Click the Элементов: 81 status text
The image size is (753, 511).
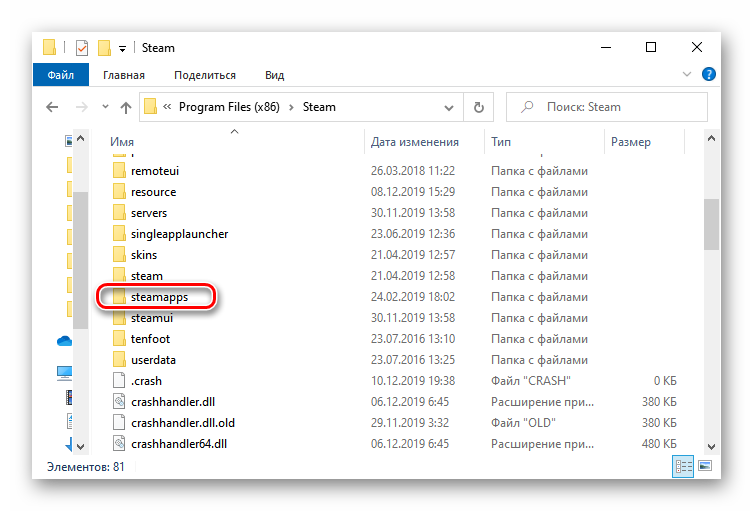coord(85,467)
